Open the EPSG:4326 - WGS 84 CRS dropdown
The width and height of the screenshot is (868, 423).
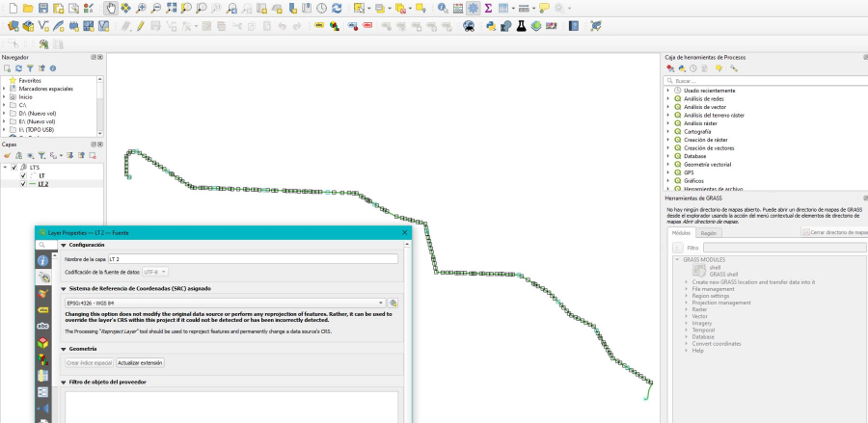pos(224,303)
